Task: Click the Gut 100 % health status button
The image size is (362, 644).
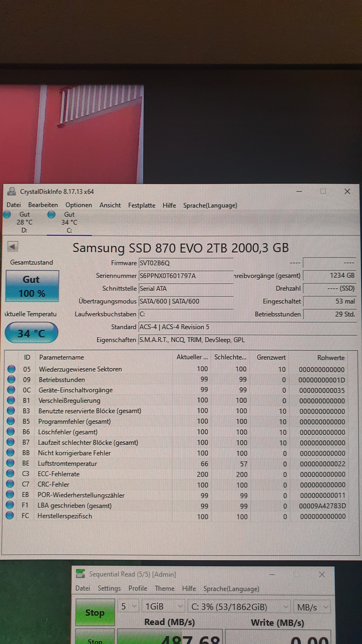Action: coord(32,286)
